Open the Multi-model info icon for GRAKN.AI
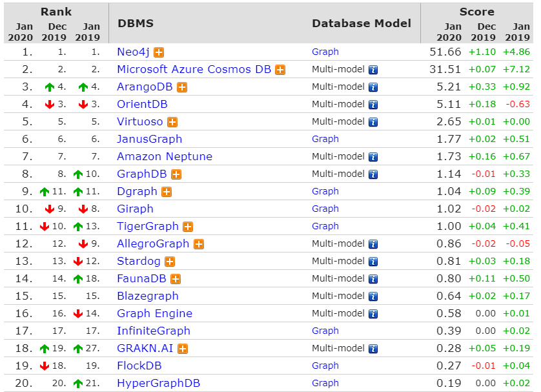 point(373,349)
